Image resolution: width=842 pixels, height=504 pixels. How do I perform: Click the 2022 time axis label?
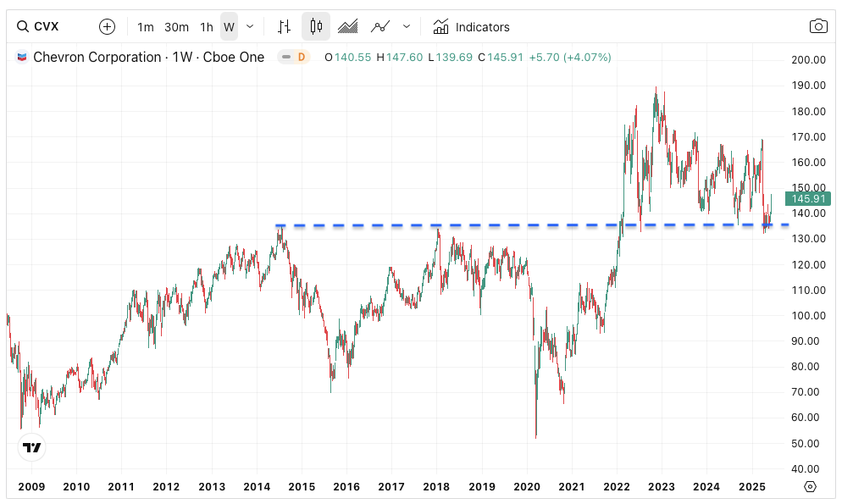pyautogui.click(x=617, y=487)
